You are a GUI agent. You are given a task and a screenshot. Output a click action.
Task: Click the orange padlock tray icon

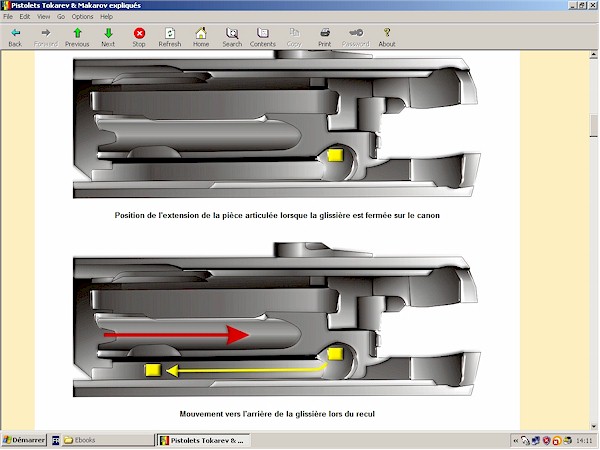point(557,441)
